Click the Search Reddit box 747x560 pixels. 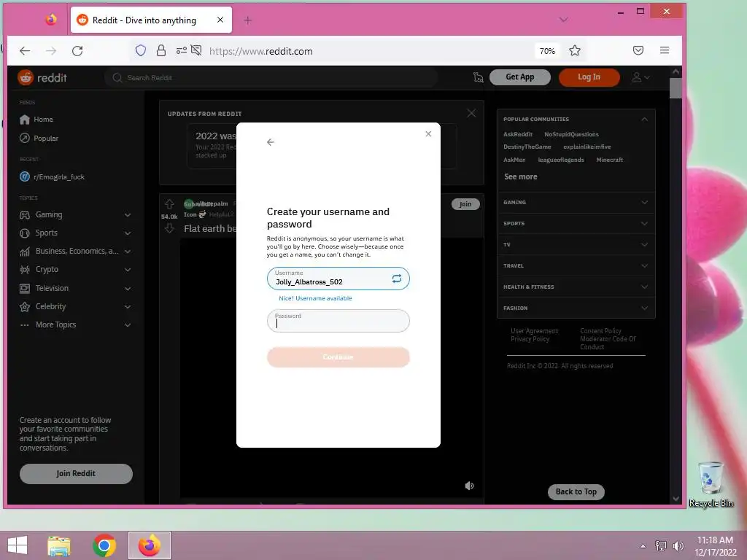pyautogui.click(x=271, y=77)
